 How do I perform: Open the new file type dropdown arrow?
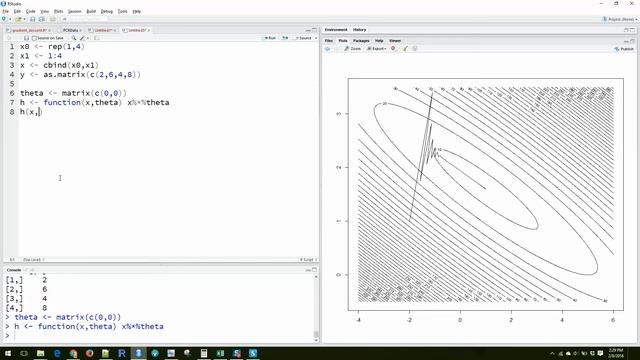pyautogui.click(x=10, y=19)
